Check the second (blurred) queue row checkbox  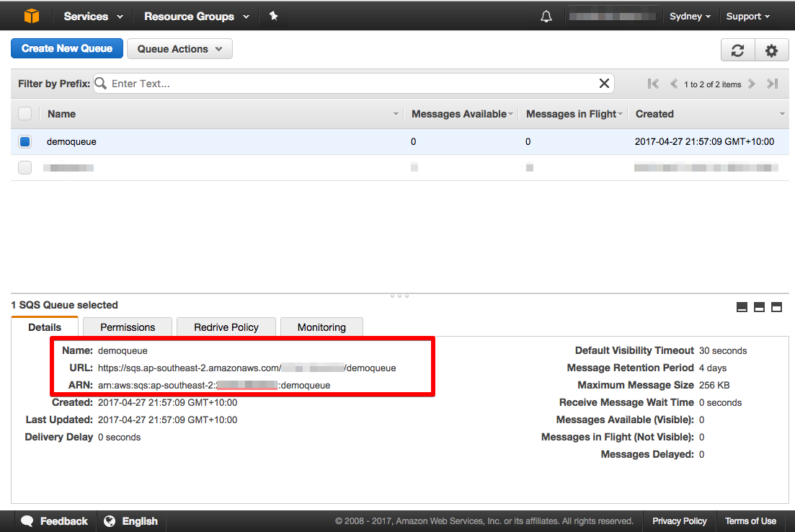(25, 167)
